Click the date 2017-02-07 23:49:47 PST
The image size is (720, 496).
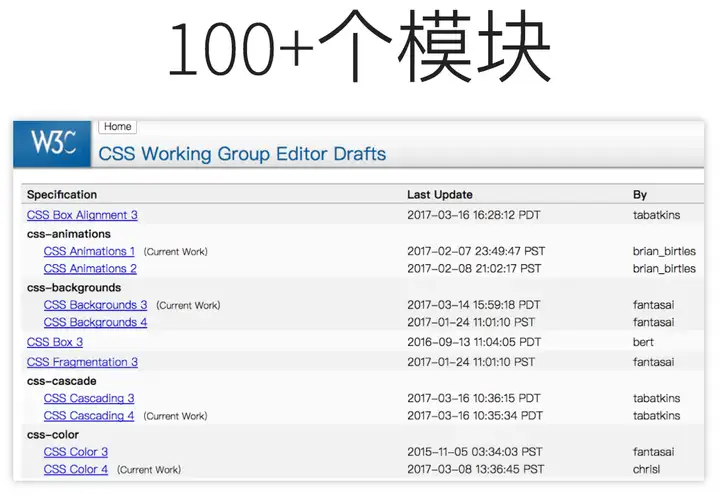point(476,251)
